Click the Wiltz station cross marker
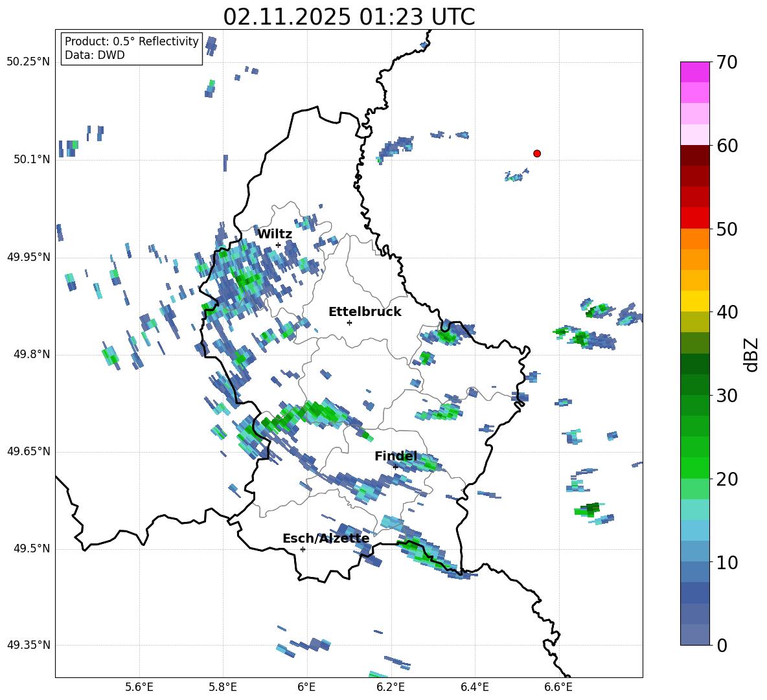The height and width of the screenshot is (700, 767). tap(279, 245)
